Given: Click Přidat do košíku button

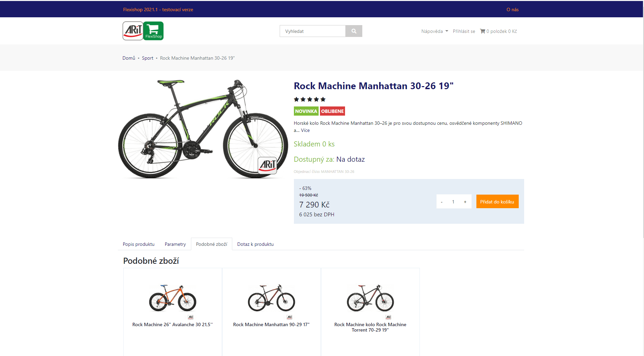Looking at the screenshot, I should point(497,202).
